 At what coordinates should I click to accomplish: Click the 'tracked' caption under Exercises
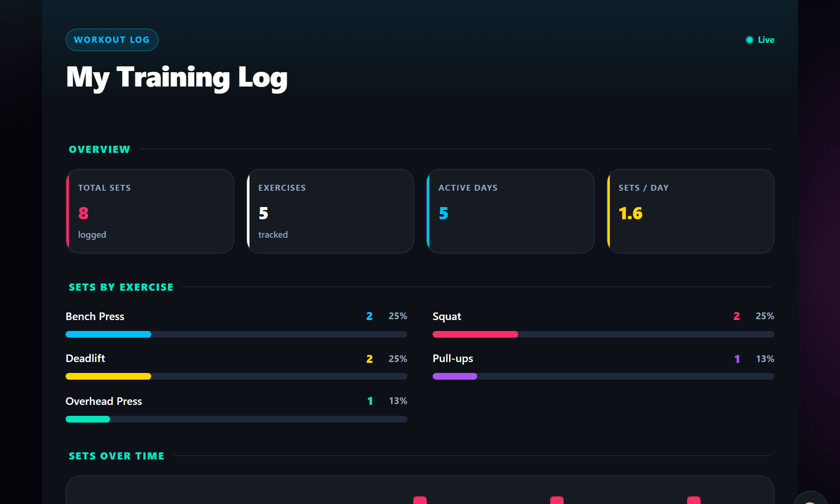(273, 235)
